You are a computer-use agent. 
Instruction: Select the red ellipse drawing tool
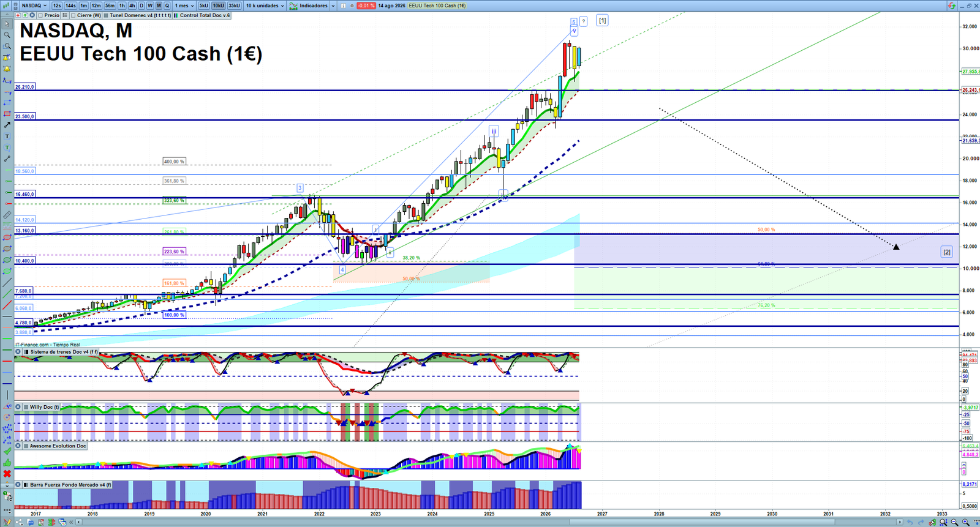click(7, 237)
